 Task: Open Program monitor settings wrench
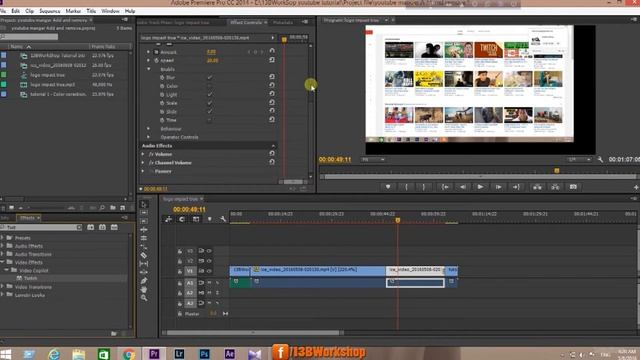[600, 160]
